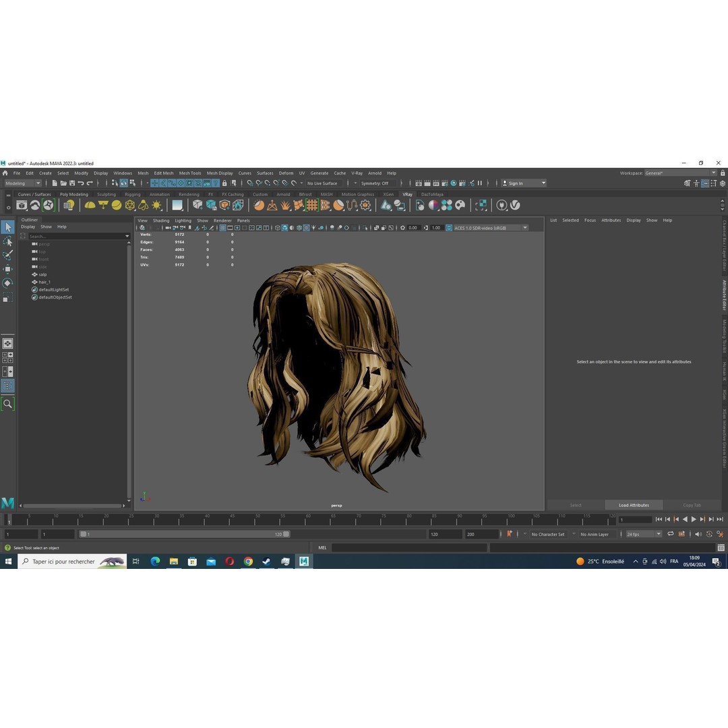Click the range slider bar handle

coord(184,535)
